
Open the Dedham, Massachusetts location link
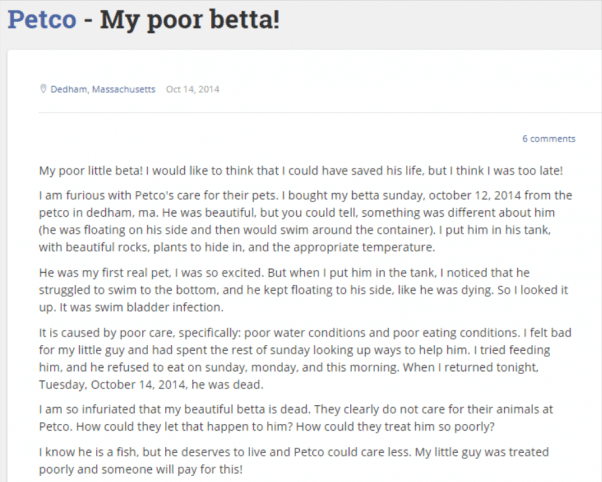[103, 89]
